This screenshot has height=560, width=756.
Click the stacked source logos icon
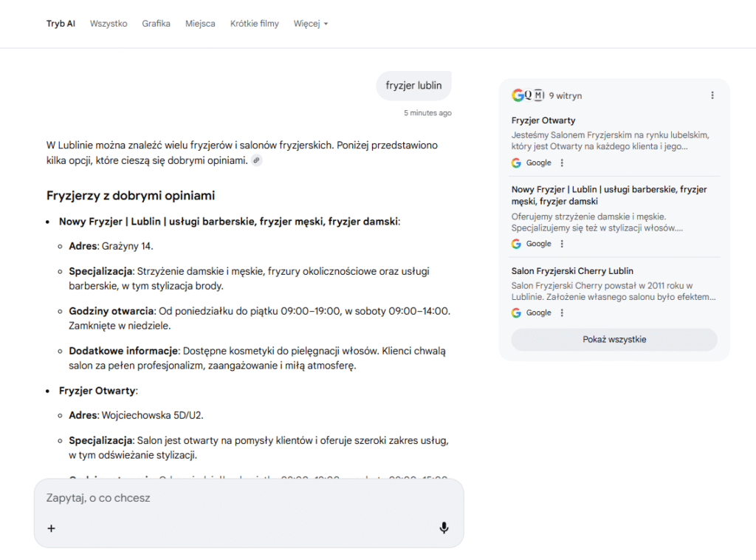pyautogui.click(x=528, y=95)
